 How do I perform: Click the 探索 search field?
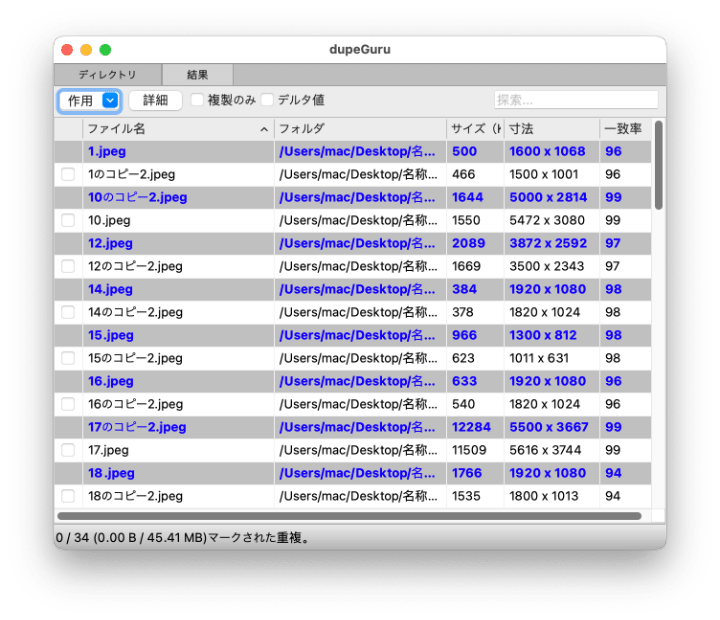[575, 100]
